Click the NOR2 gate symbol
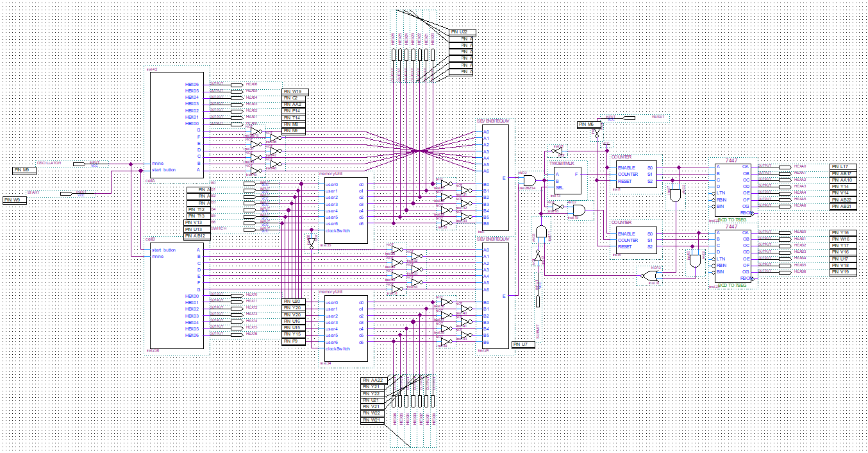This screenshot has width=868, height=453. tap(649, 277)
